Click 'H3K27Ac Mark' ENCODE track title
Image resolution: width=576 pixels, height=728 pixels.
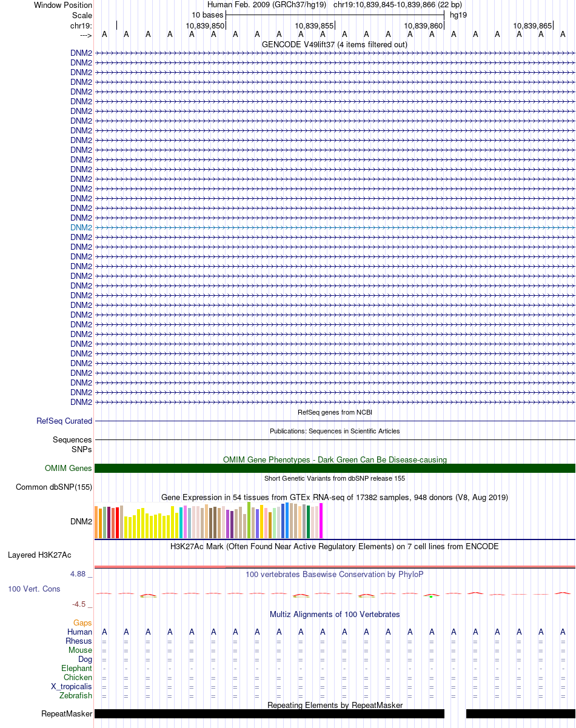click(x=335, y=546)
